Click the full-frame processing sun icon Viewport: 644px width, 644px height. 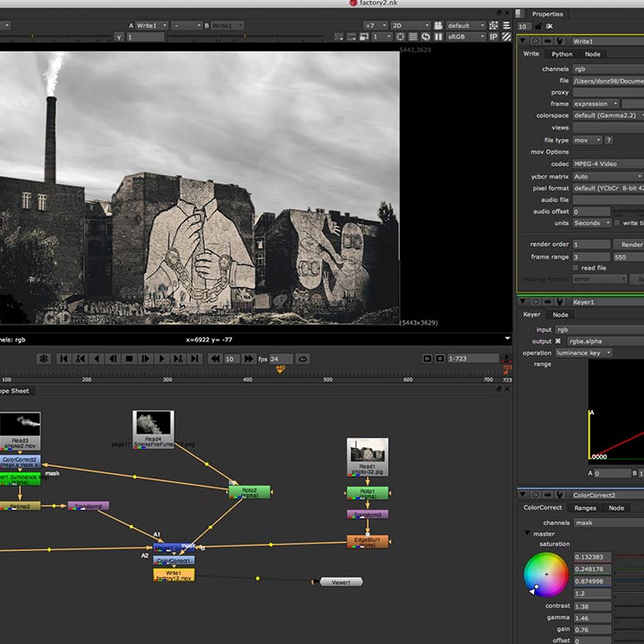point(401,37)
